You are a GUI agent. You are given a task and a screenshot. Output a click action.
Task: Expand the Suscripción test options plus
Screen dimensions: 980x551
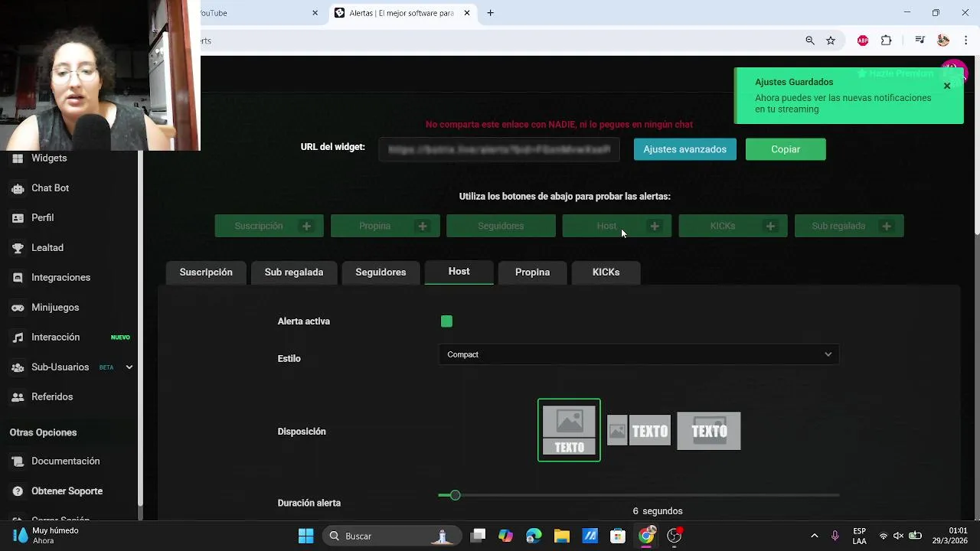tap(306, 226)
